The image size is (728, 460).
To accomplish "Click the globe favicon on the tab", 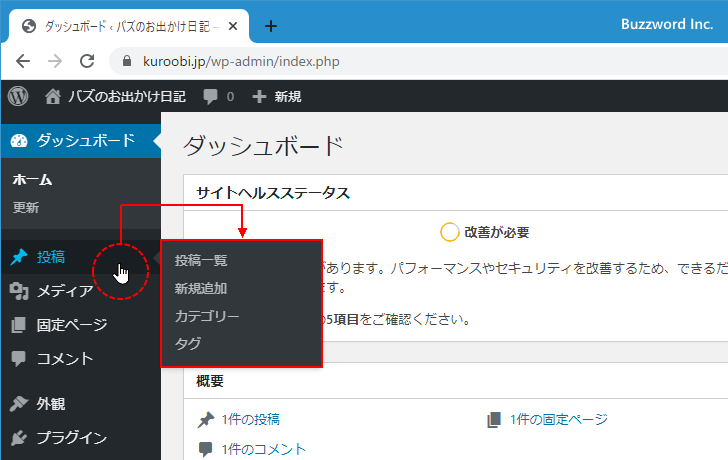I will 29,26.
